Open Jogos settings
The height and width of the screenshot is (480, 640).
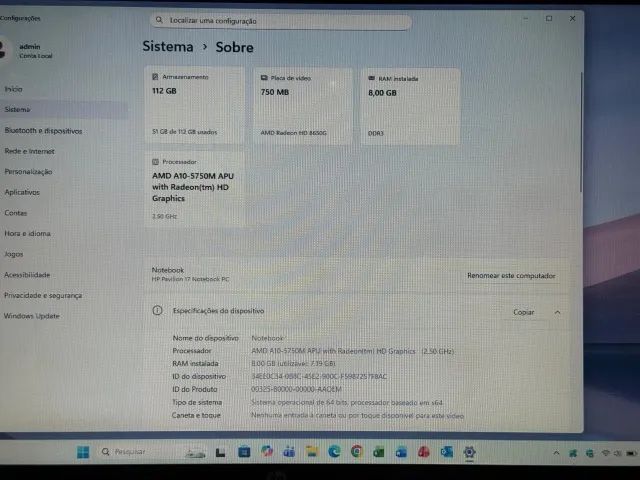pos(13,254)
